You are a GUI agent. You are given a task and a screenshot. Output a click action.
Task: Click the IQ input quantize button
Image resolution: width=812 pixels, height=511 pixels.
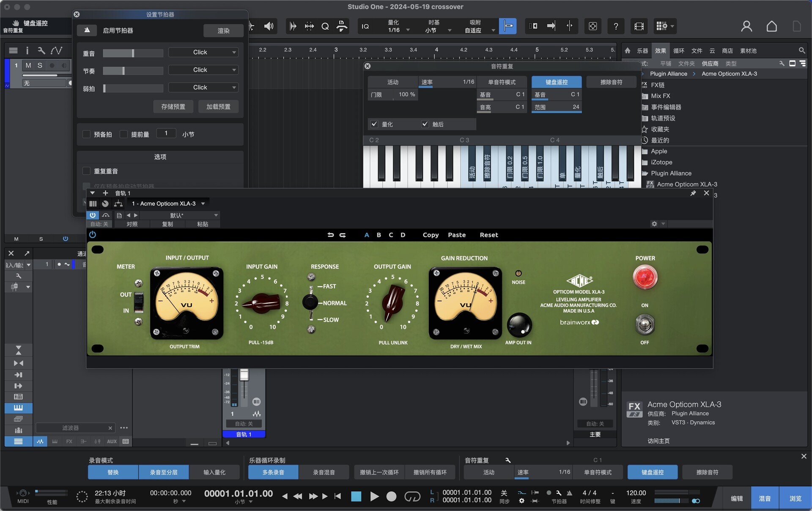pos(365,26)
